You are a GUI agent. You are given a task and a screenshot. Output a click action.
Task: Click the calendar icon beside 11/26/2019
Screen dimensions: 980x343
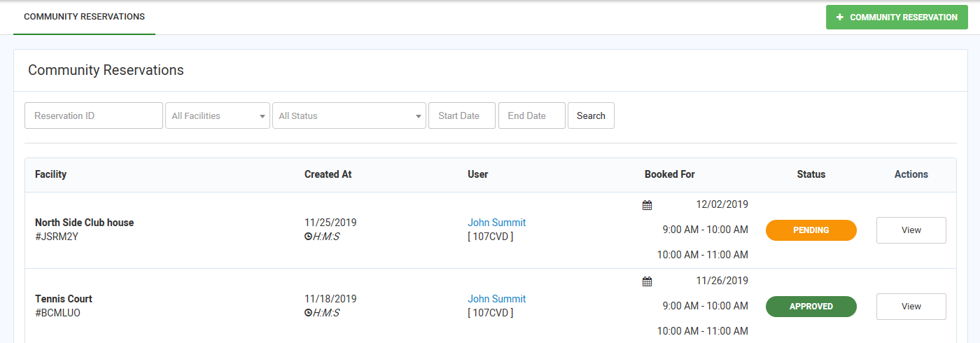pos(647,281)
